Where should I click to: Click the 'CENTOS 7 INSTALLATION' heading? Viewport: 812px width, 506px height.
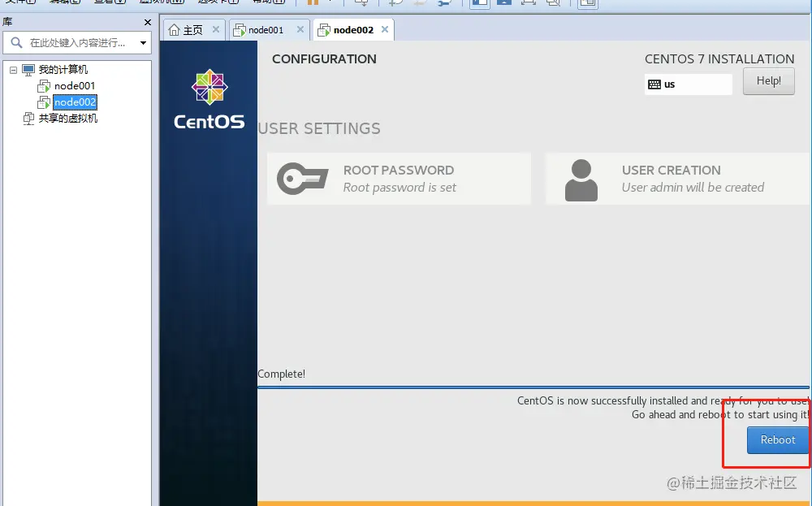[x=719, y=59]
